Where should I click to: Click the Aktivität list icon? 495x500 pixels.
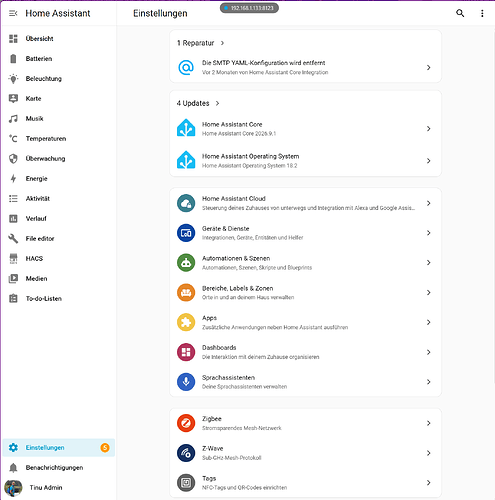tap(13, 199)
